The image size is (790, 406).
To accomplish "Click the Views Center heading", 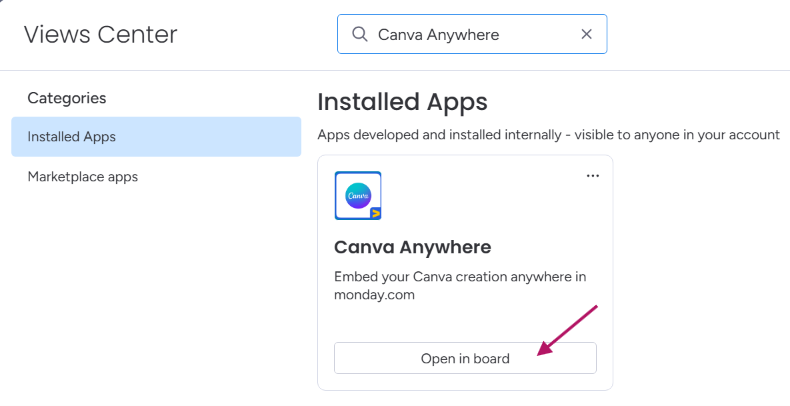I will 100,35.
